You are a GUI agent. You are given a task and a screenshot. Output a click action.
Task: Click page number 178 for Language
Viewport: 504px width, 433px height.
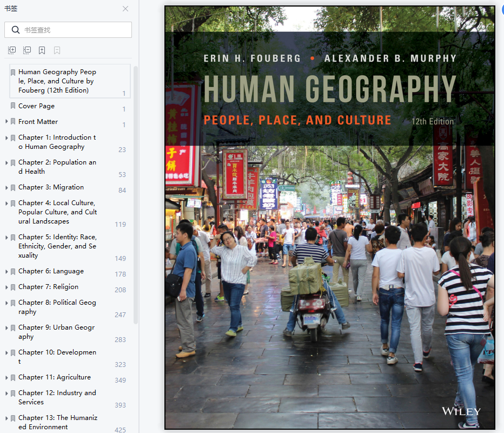point(121,274)
